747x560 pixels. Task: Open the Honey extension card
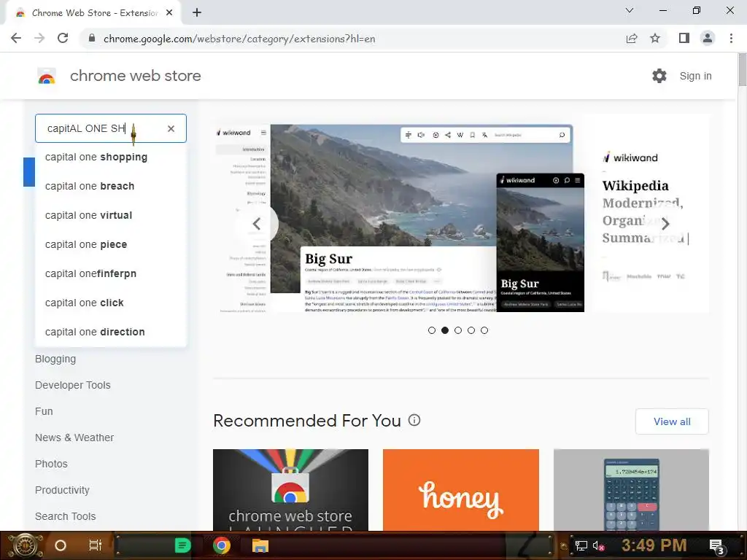[x=461, y=490]
